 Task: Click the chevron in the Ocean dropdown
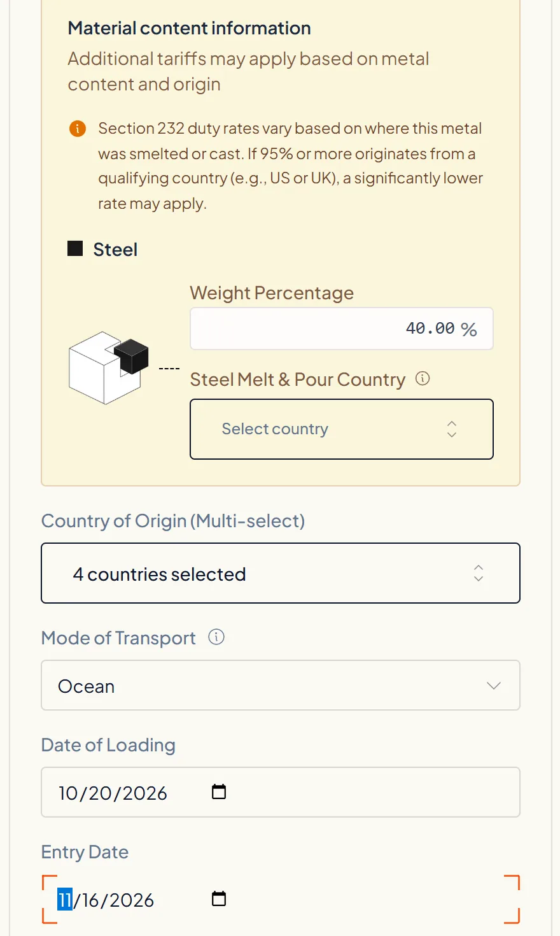point(494,686)
